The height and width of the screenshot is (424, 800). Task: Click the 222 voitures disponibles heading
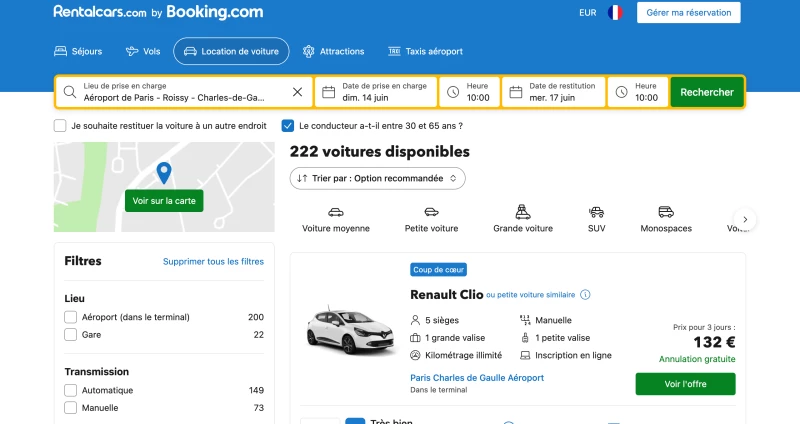tap(380, 152)
